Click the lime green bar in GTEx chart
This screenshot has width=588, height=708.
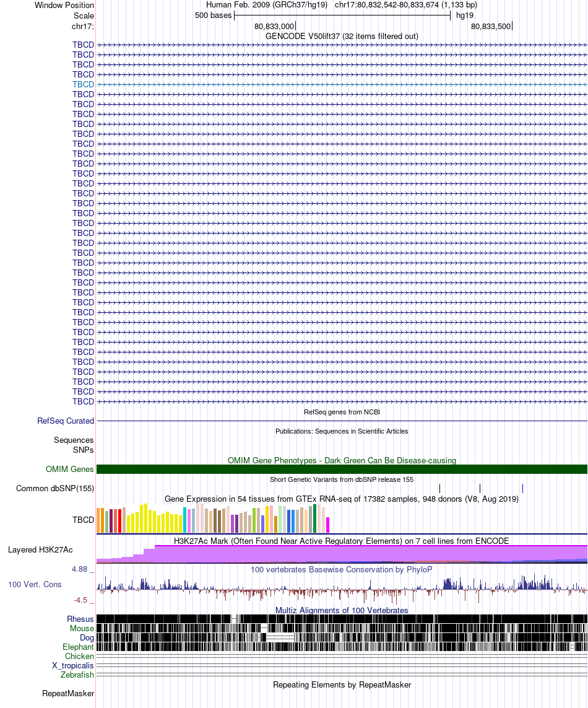[x=254, y=520]
